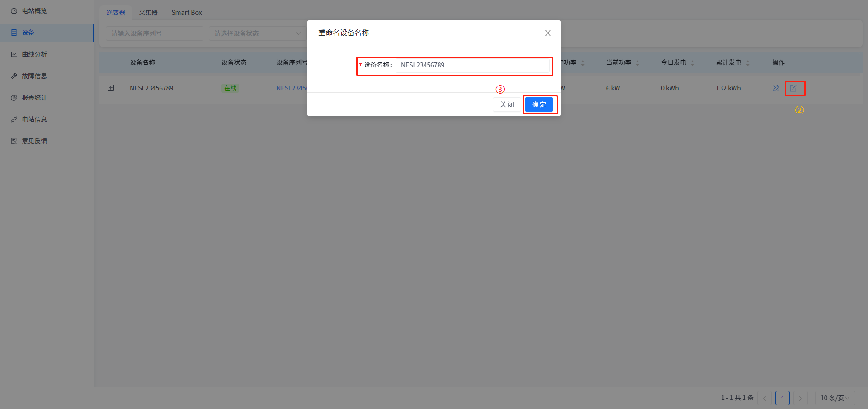
Task: Sort by 累计发电 column
Action: 748,63
